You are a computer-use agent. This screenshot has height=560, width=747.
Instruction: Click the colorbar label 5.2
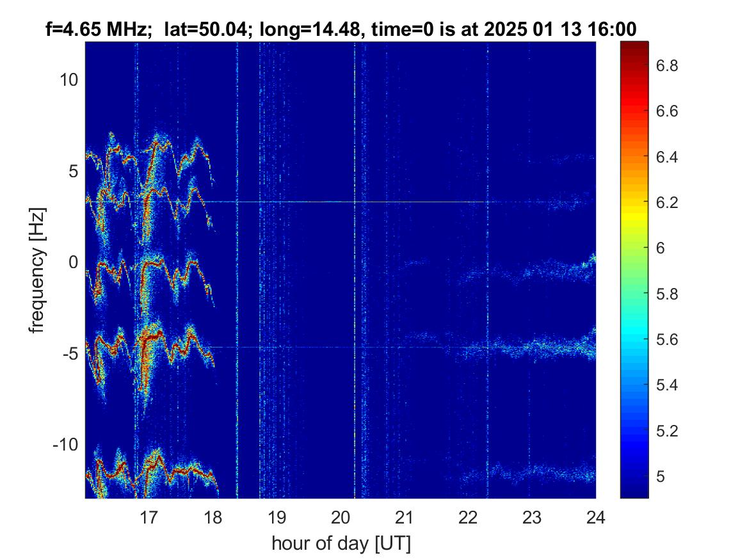pos(667,431)
